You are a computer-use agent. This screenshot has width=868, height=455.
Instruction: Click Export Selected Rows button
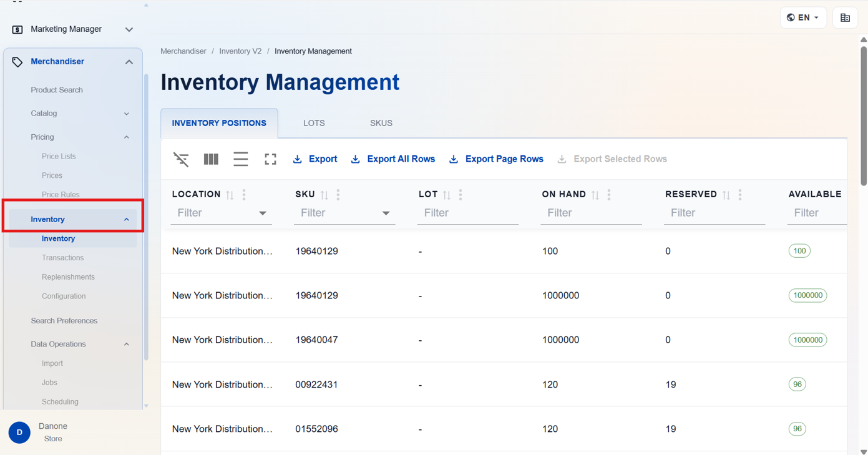(612, 159)
